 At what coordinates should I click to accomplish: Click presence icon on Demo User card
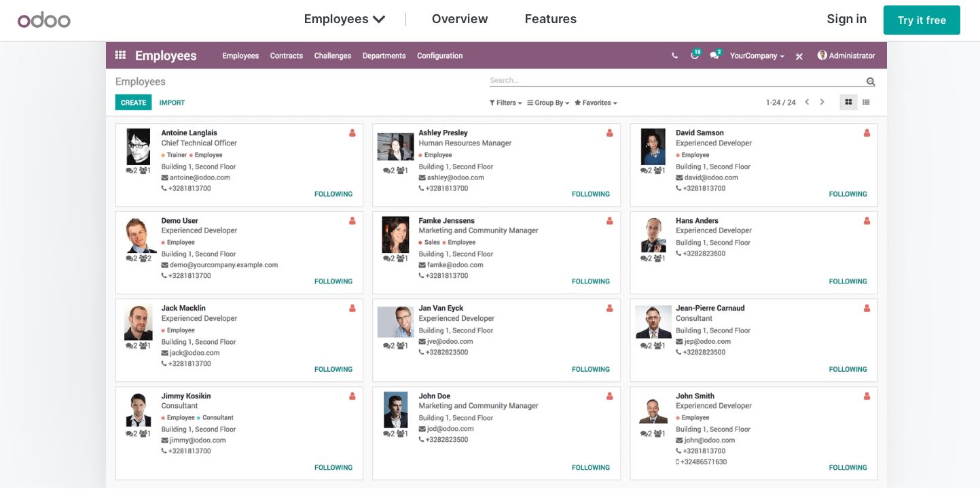click(352, 221)
